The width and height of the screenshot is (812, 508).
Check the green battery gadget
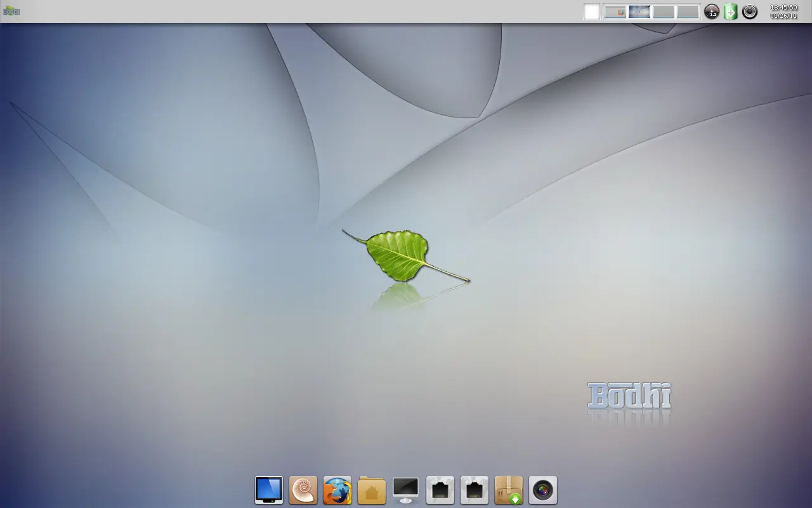730,11
